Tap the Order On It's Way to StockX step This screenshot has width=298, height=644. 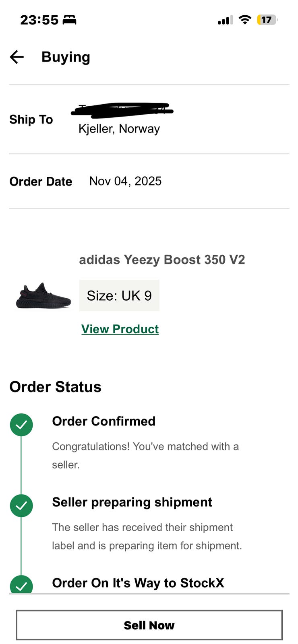point(138,583)
